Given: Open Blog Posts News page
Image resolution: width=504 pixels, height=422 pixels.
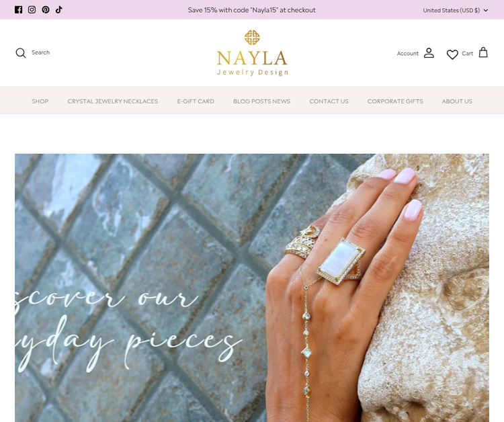Looking at the screenshot, I should coord(261,101).
